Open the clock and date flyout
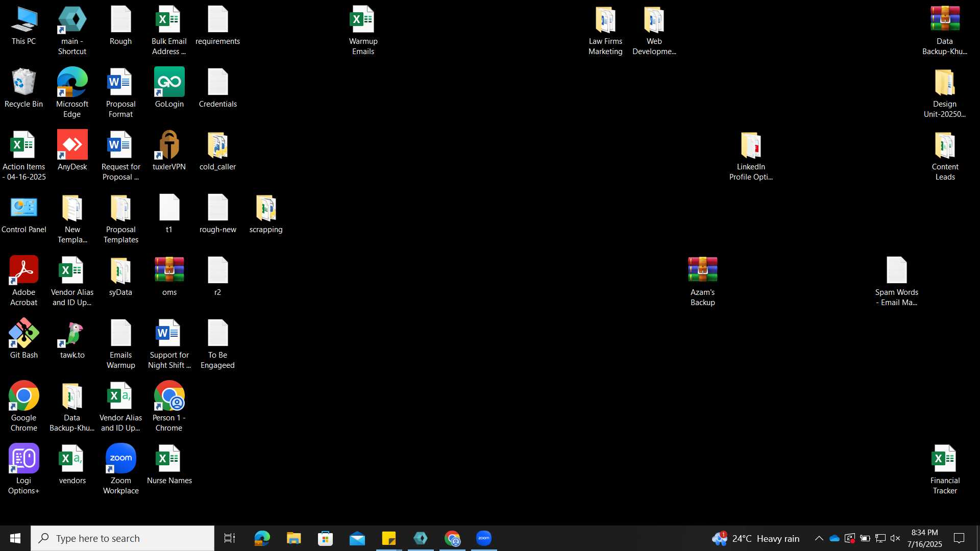 click(924, 538)
